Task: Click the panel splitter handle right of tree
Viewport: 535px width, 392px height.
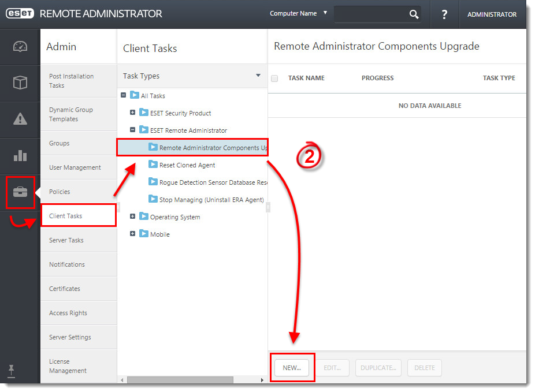Action: pos(268,207)
